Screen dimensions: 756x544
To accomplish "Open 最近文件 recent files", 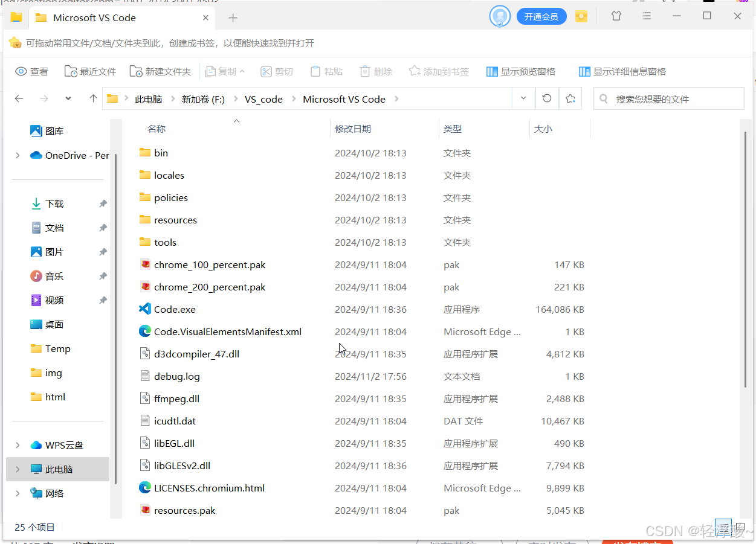I will pos(90,71).
